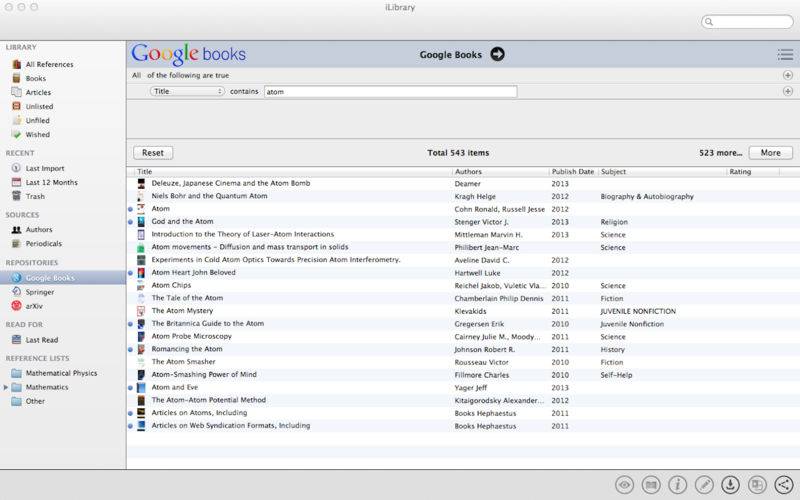The image size is (800, 500).
Task: Add a rule with the plus icon beside atom field
Action: click(x=788, y=91)
